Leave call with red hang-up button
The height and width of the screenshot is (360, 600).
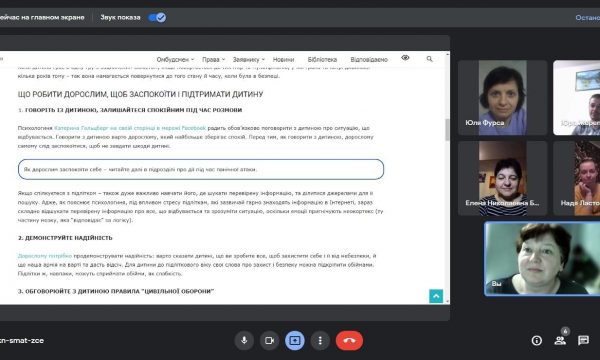(349, 340)
